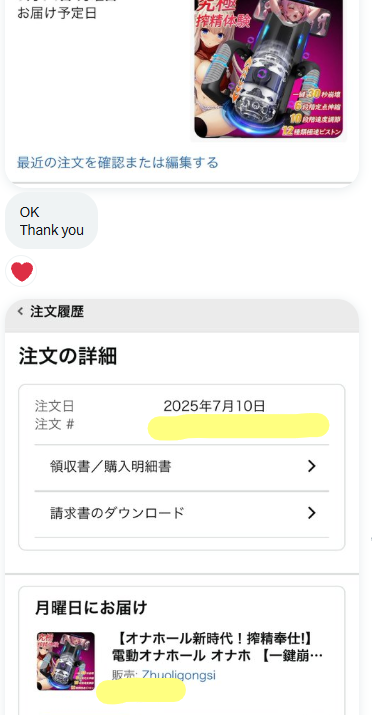372x715 pixels.
Task: Open the 最近の注文を確認または編集する link
Action: 118,162
